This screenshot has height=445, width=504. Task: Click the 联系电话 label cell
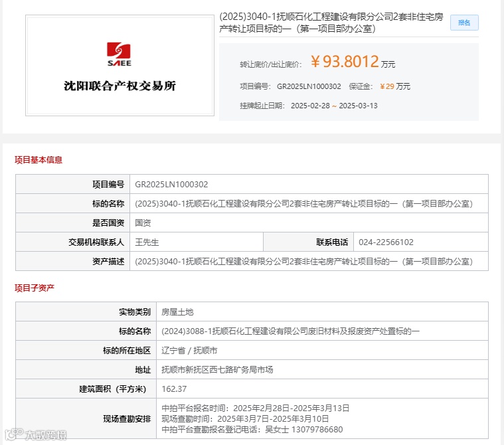pos(308,242)
